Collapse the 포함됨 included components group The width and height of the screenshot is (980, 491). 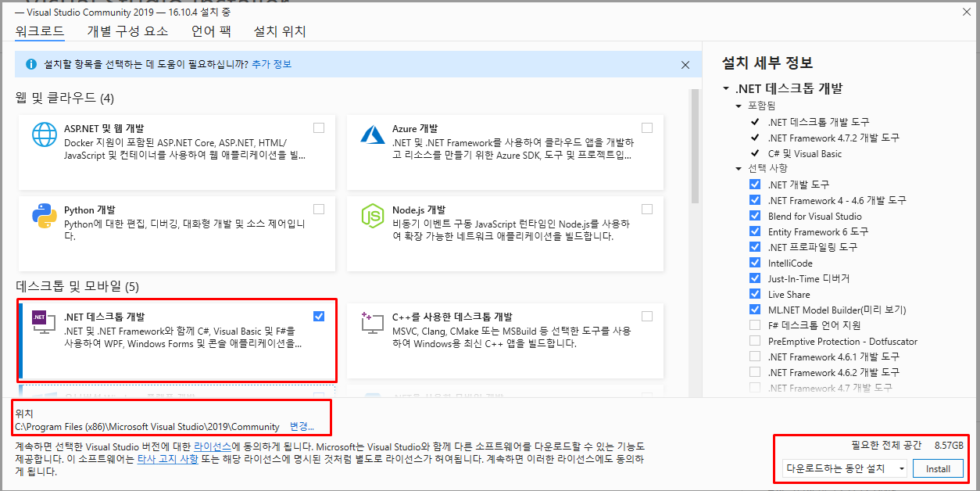[739, 106]
